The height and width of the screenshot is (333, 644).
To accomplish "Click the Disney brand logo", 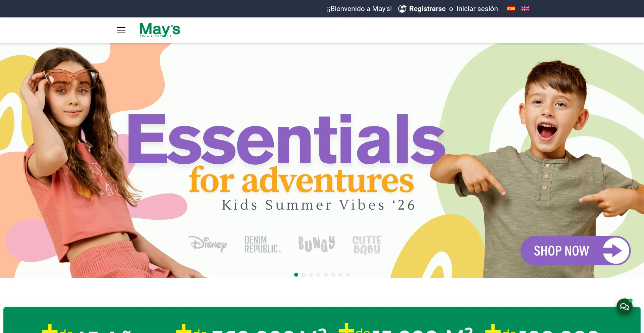I will pyautogui.click(x=208, y=244).
